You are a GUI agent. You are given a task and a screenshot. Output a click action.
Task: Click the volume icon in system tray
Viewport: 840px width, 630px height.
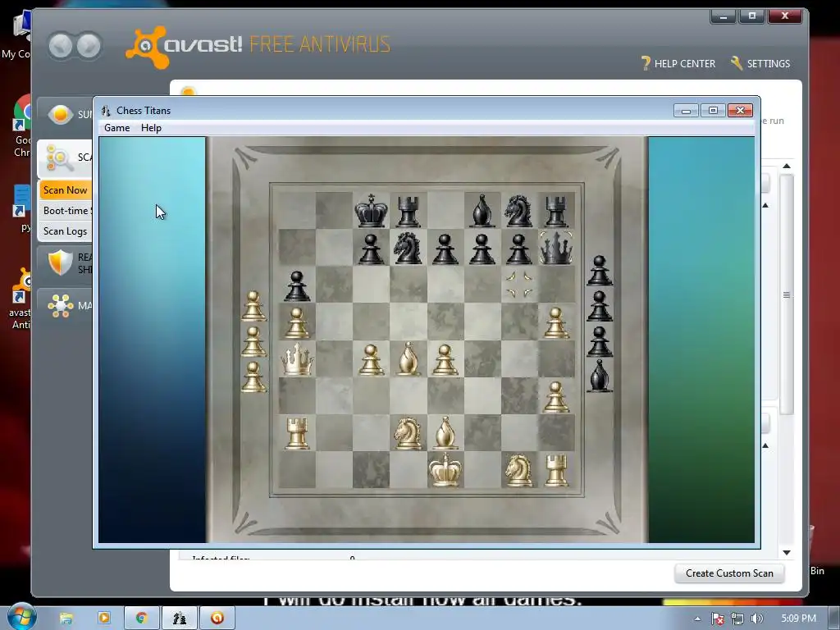[x=757, y=619]
